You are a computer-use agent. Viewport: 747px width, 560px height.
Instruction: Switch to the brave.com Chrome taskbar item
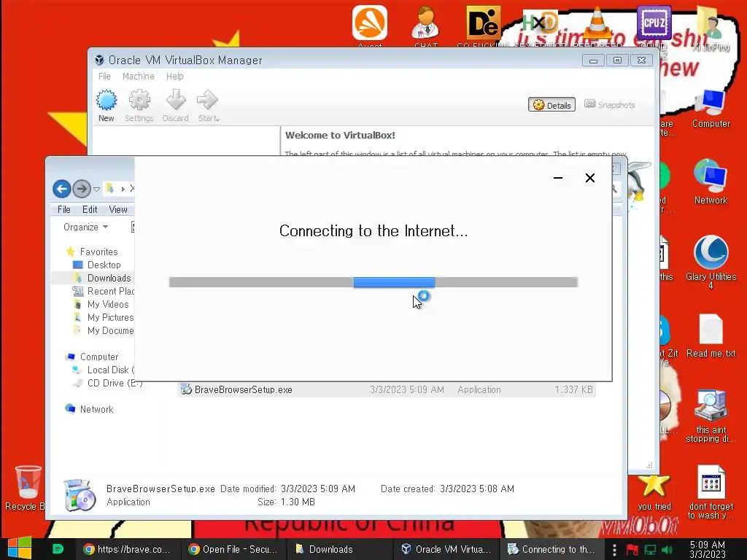point(128,549)
